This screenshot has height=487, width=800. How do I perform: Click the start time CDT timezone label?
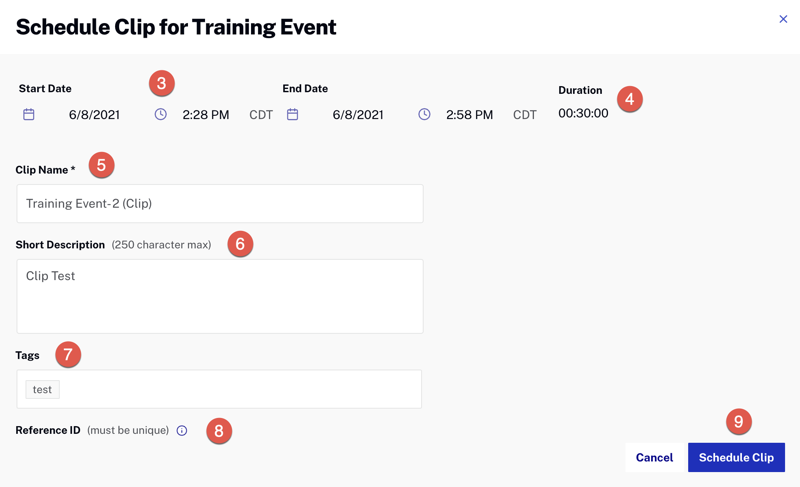click(x=261, y=115)
